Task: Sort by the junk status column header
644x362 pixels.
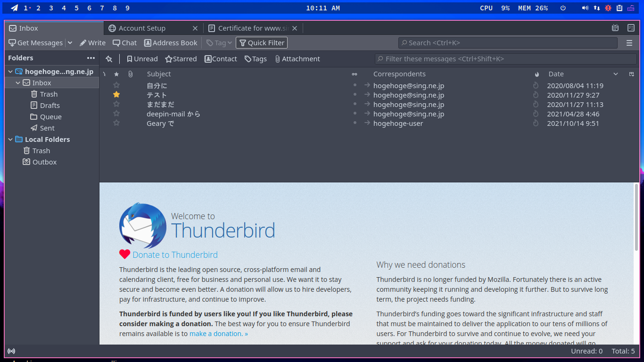Action: [537, 74]
